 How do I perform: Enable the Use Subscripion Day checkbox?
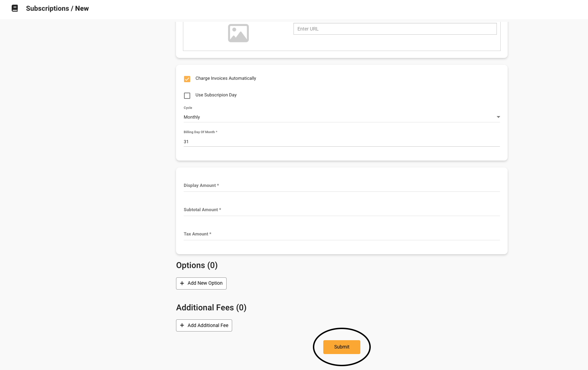[187, 96]
